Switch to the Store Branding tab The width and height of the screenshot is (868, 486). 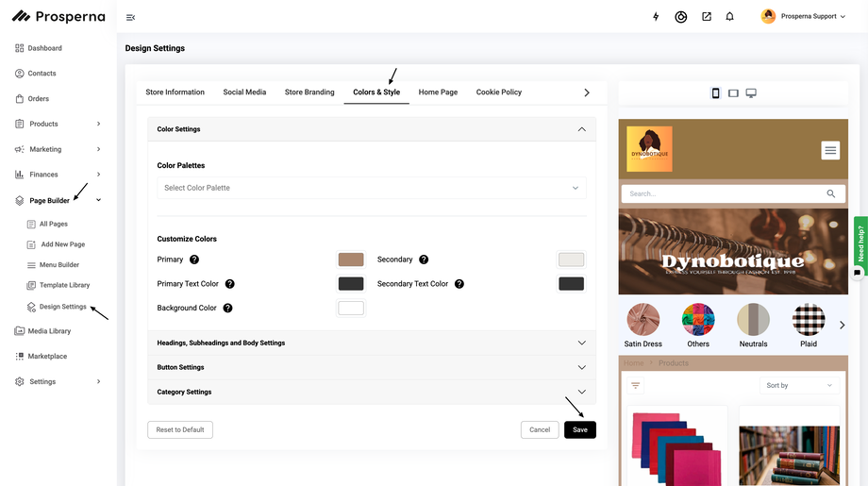pos(309,92)
